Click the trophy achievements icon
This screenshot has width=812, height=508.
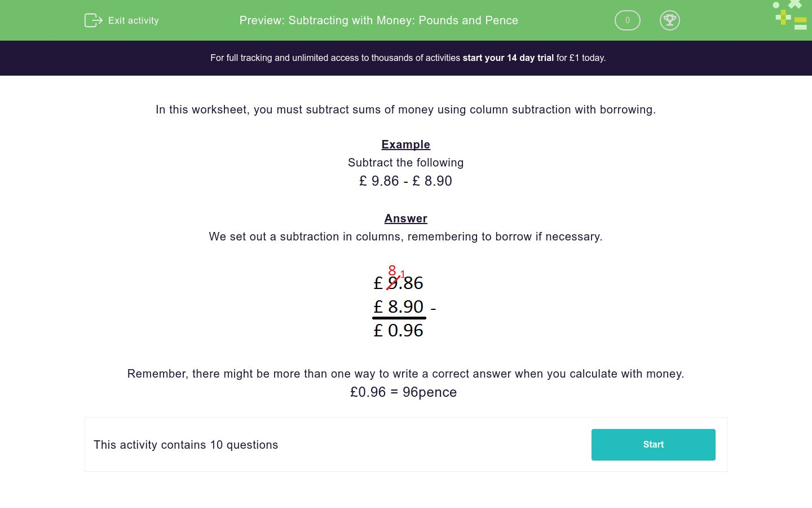pos(670,20)
